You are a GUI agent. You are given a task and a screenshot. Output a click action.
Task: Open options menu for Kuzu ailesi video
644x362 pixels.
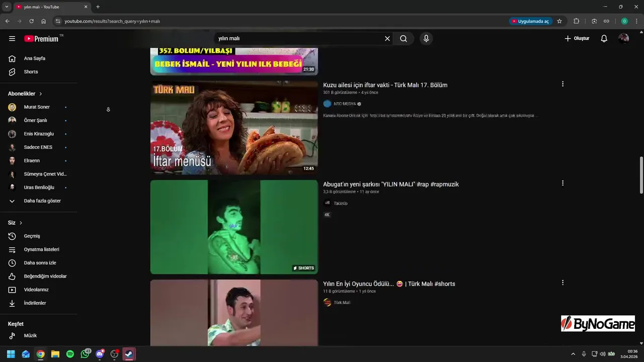pyautogui.click(x=562, y=84)
